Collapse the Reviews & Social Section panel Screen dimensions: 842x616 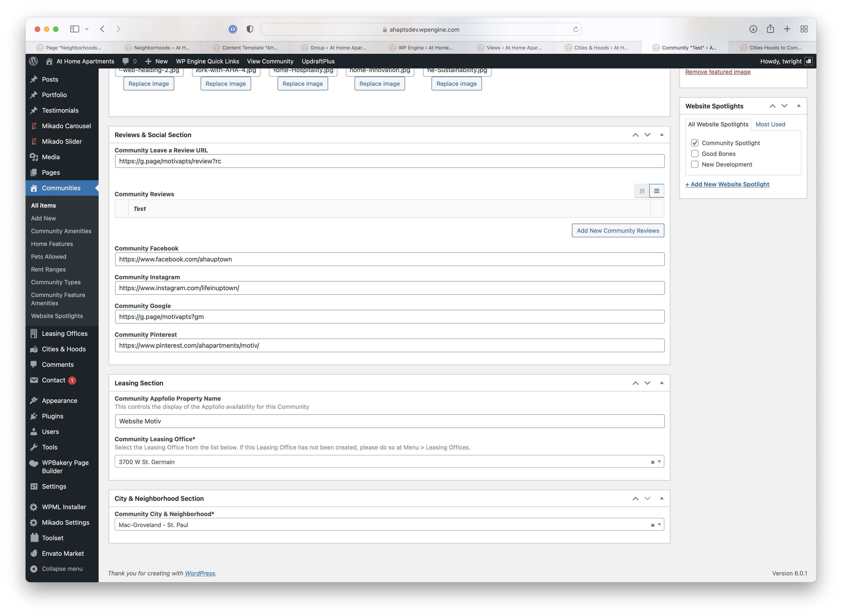click(x=662, y=135)
